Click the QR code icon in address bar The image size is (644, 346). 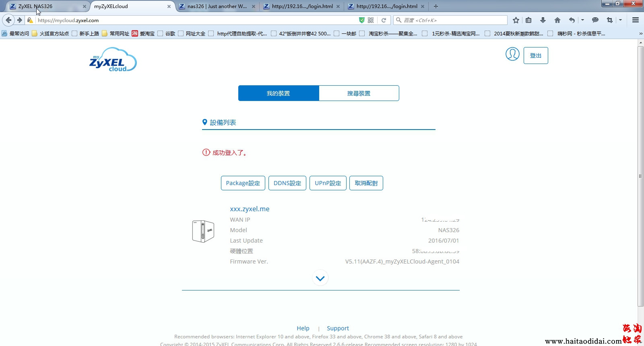coord(371,20)
